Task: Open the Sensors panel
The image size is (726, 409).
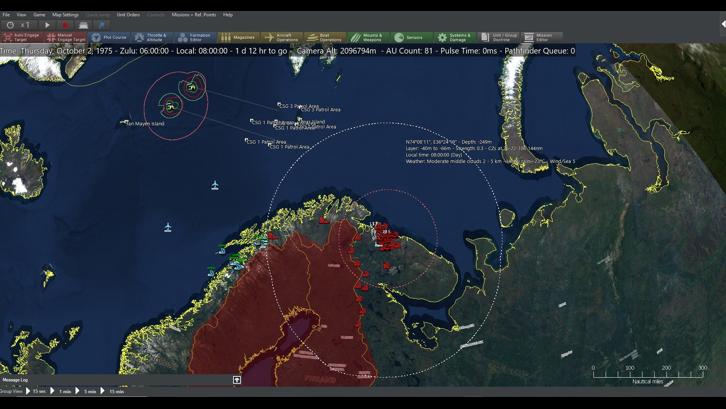Action: click(x=411, y=38)
